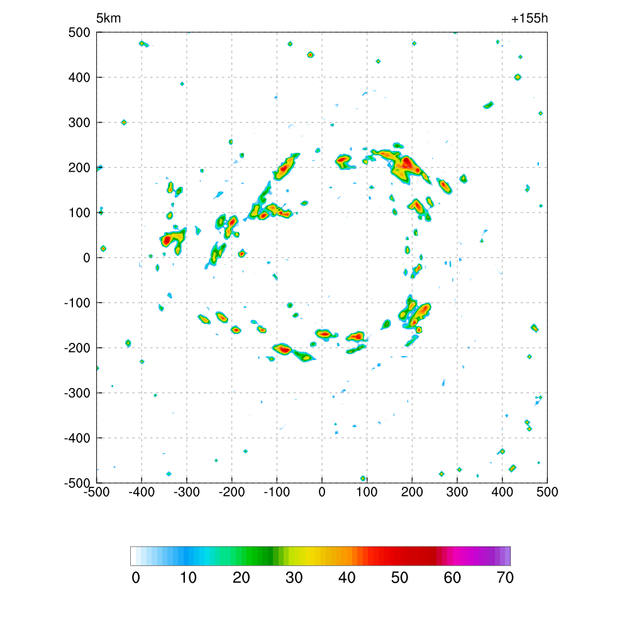Choose the x-axis tick label "400"
This screenshot has height=644, width=644.
502,492
